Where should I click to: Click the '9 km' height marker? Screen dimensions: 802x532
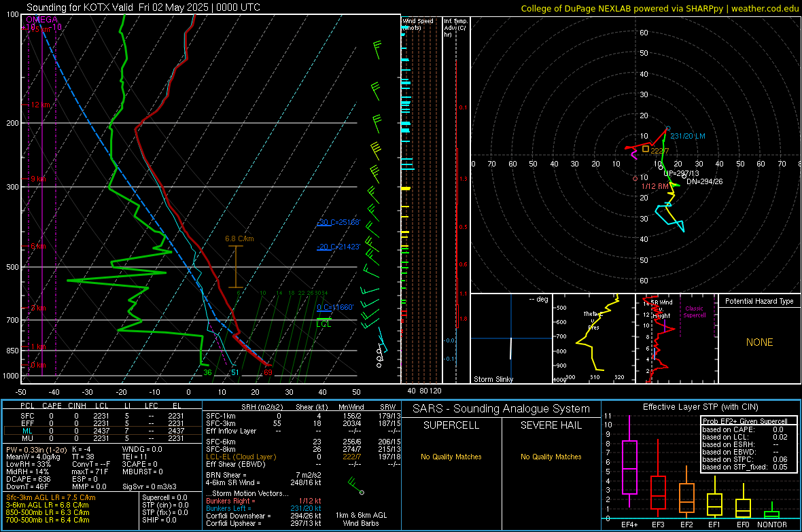[x=38, y=179]
